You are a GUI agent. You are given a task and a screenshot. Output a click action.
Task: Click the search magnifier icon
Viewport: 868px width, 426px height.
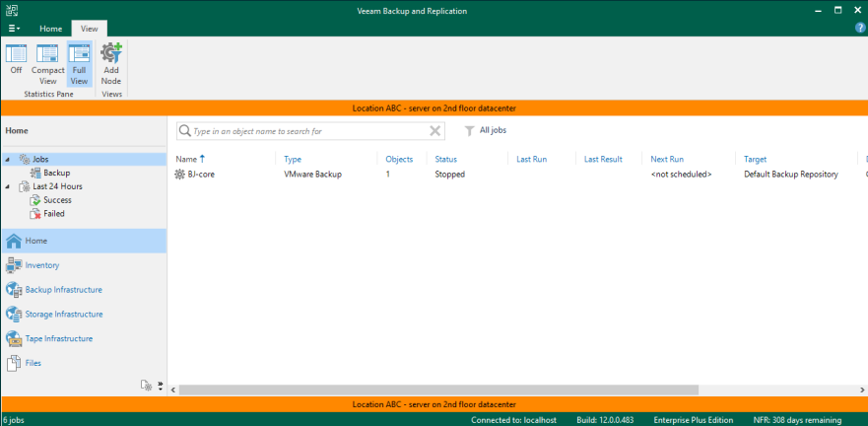coord(184,131)
